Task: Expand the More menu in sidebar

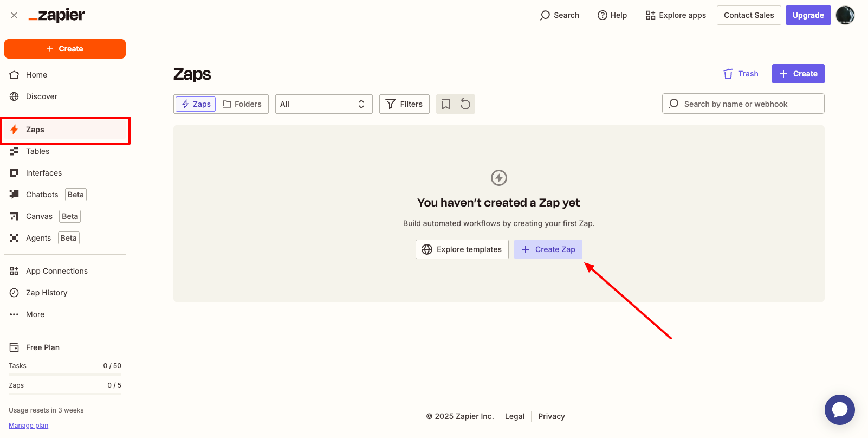Action: point(65,314)
